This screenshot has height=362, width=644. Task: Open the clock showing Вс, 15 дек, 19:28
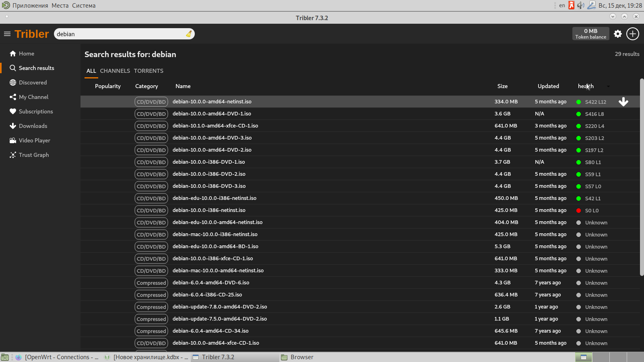point(620,6)
